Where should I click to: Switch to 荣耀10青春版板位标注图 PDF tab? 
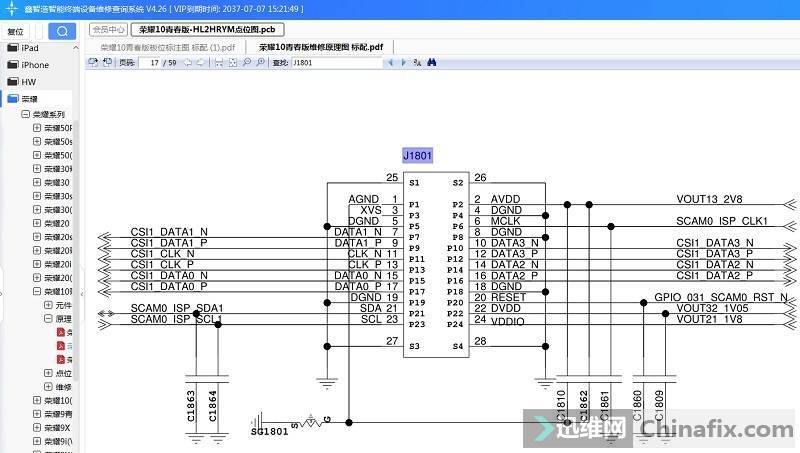[x=168, y=47]
